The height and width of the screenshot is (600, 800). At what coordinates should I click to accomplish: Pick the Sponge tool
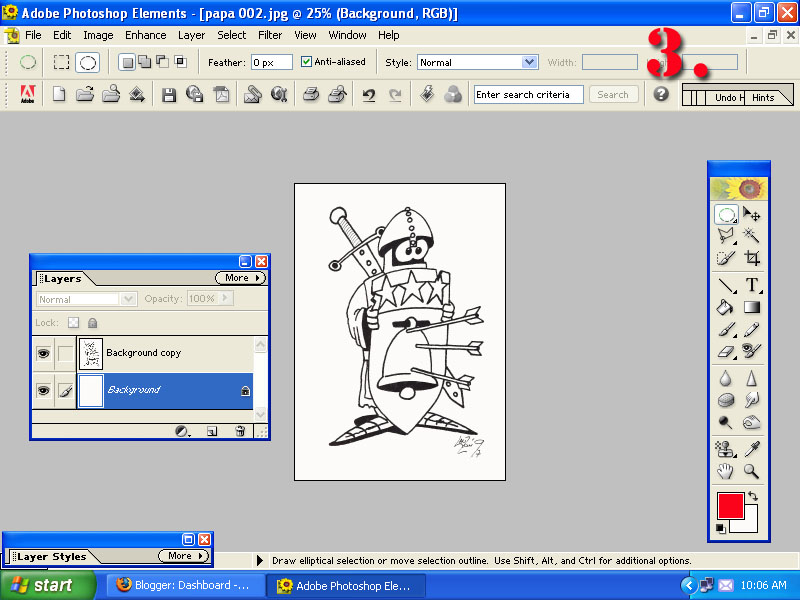click(726, 401)
